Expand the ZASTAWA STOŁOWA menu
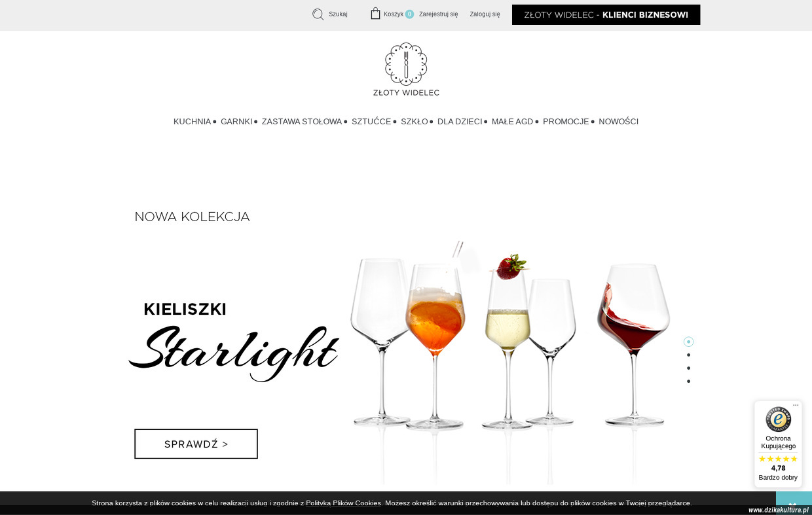The height and width of the screenshot is (515, 812). tap(302, 122)
